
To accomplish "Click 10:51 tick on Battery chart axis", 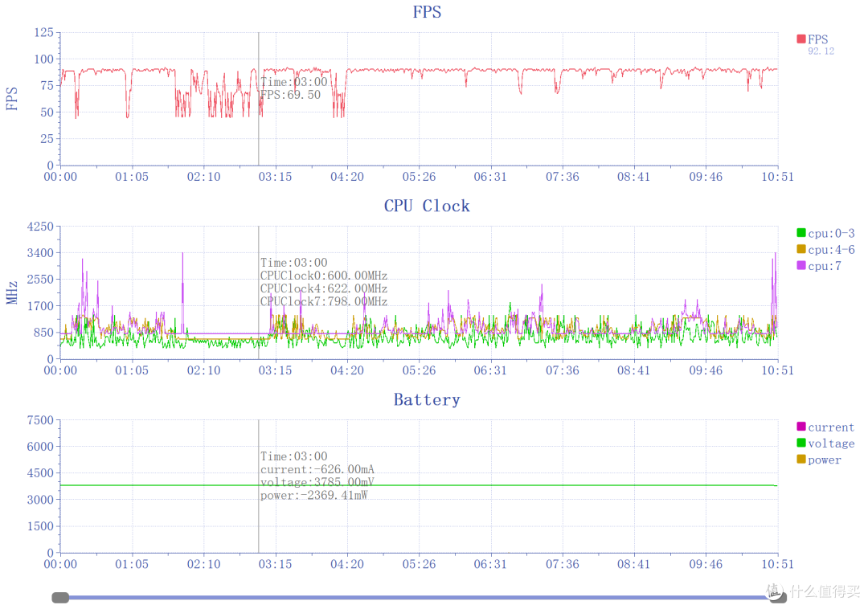I will click(x=778, y=564).
